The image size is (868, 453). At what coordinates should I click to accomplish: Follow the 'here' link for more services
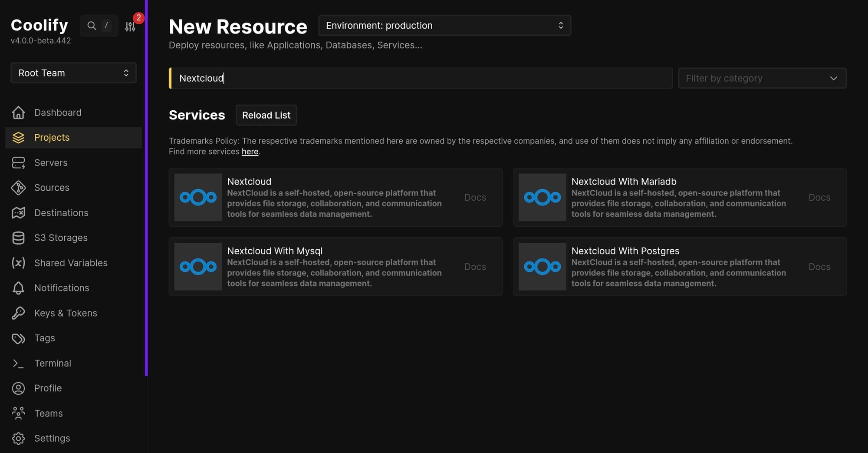point(250,152)
